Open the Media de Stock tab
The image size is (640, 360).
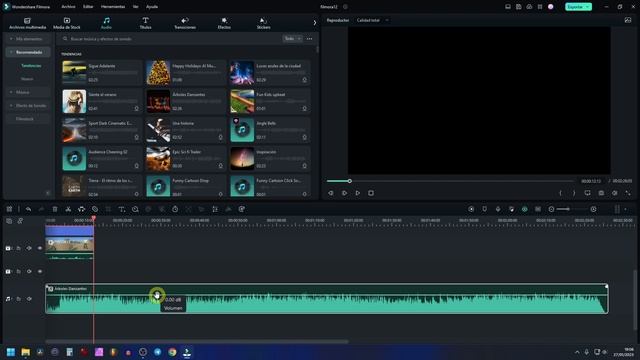pos(67,23)
